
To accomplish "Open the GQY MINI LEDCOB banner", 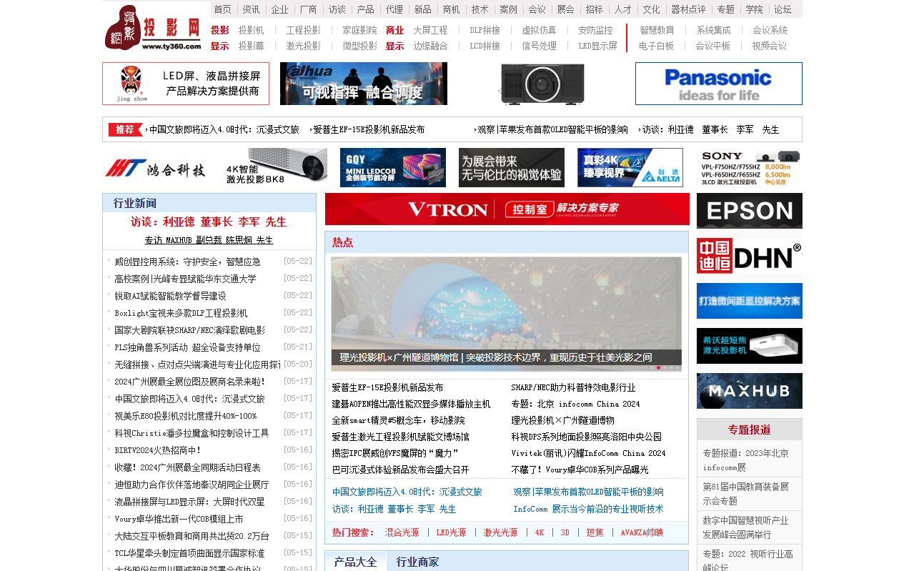I will (x=393, y=168).
